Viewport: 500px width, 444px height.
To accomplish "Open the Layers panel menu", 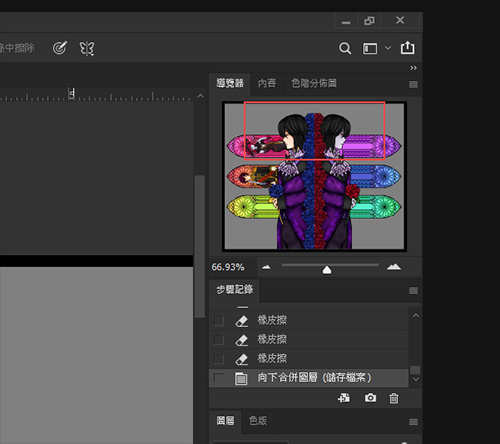I will [413, 422].
